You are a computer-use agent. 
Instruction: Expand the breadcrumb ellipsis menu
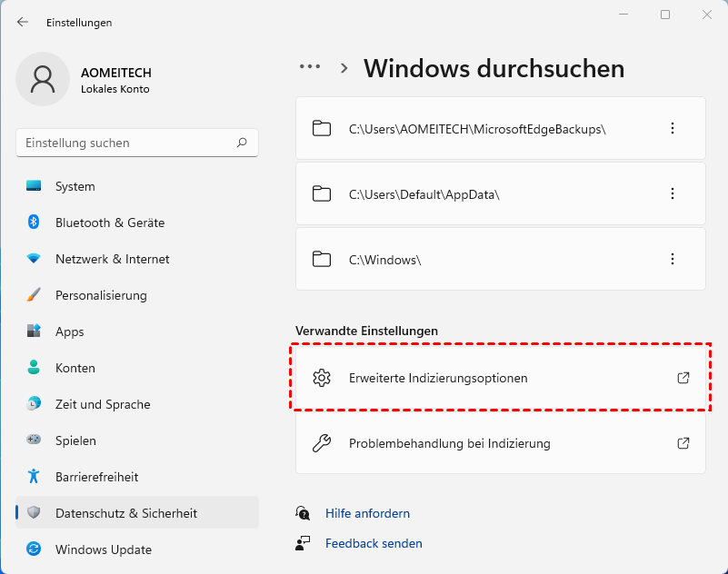[310, 67]
